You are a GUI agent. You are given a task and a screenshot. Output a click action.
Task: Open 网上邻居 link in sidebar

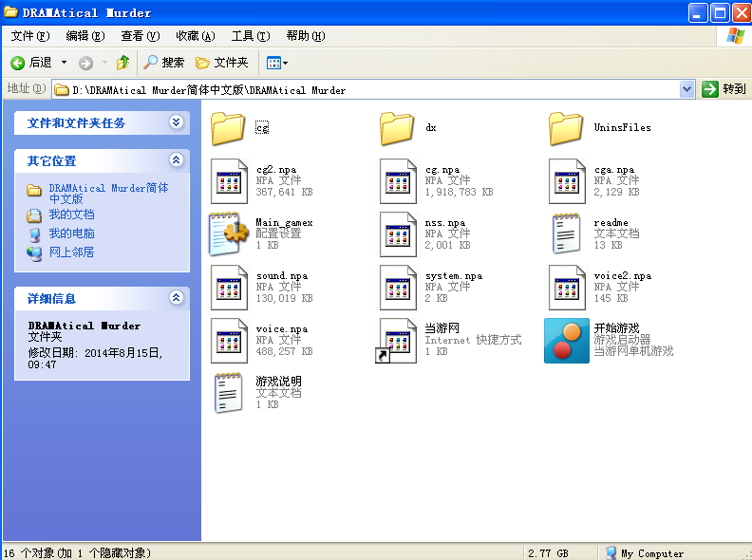[71, 252]
